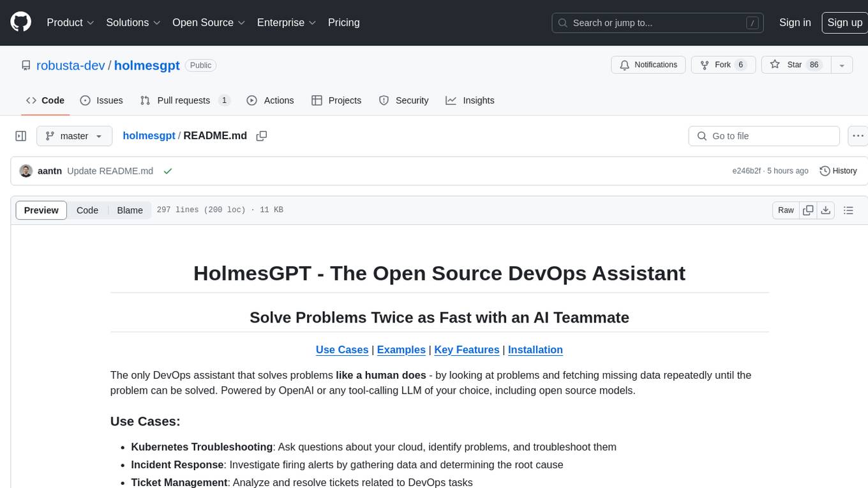Click holmesgpt in the file breadcrumb
Viewport: 868px width, 488px height.
tap(149, 136)
